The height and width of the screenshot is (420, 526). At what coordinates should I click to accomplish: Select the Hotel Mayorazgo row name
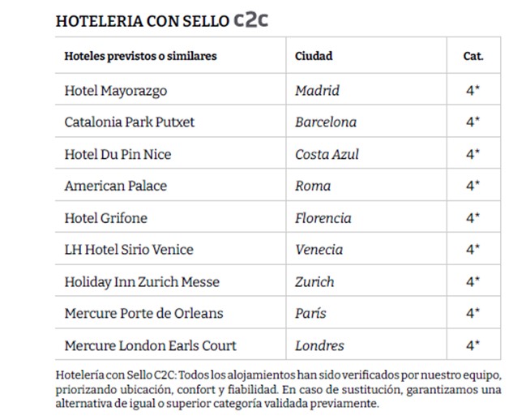pyautogui.click(x=115, y=91)
